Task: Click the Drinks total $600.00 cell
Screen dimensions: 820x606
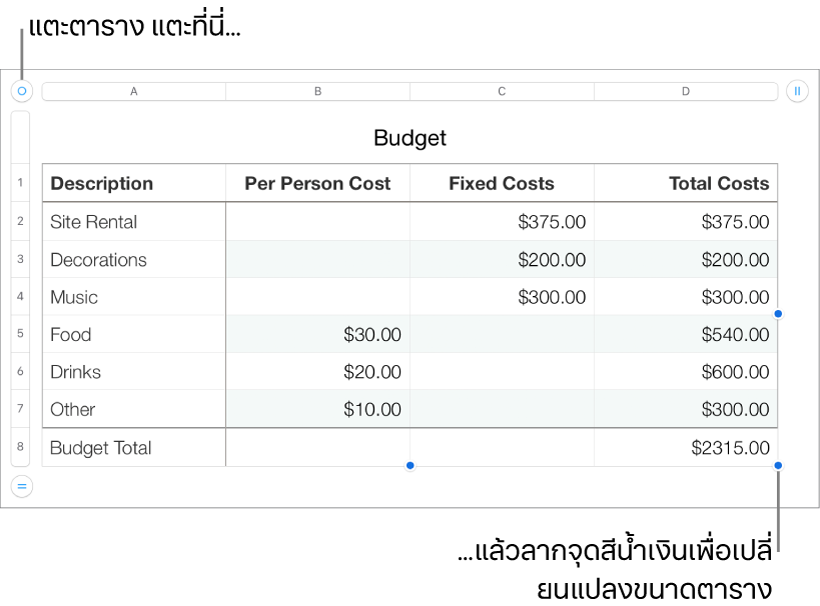Action: (686, 372)
